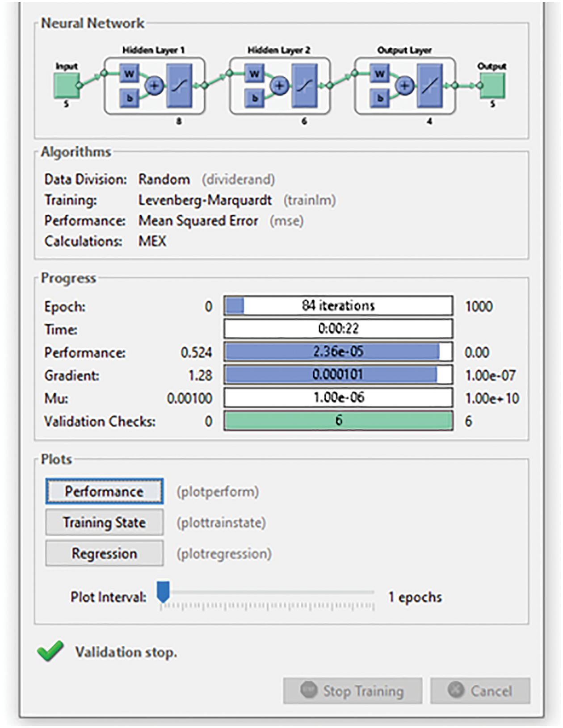Click the Validation Checks green progress bar
Viewport: 563px width, 728px height.
point(338,421)
